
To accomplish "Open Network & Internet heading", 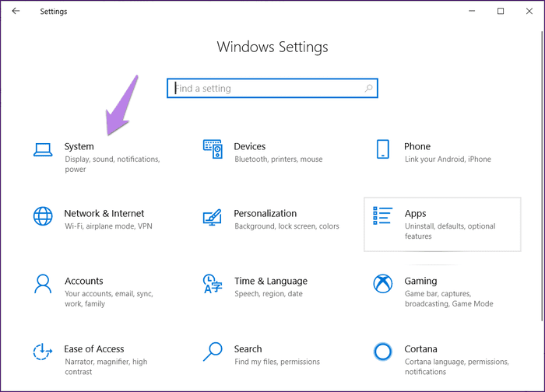I will tap(104, 213).
